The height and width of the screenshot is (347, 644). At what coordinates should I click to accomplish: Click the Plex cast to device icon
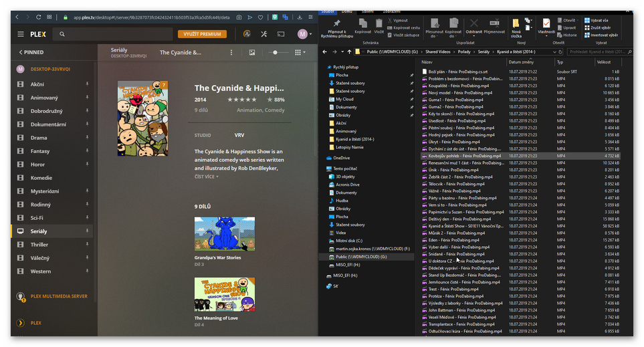(281, 34)
